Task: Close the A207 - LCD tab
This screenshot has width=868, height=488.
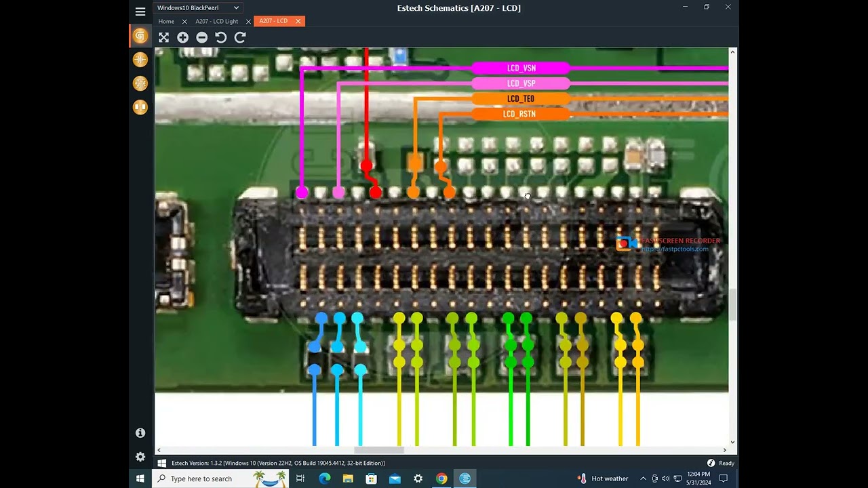Action: click(298, 22)
